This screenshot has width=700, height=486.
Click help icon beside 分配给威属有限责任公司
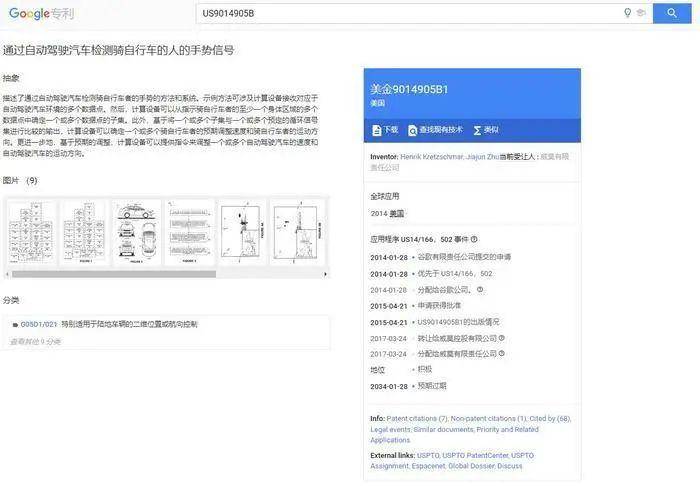(x=501, y=353)
